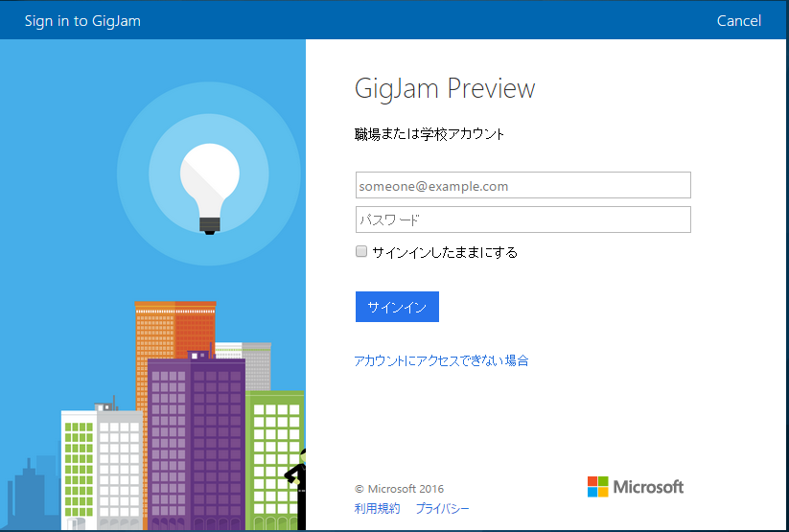Click the light bulb illustration
Viewport: 789px width, 532px height.
210,189
